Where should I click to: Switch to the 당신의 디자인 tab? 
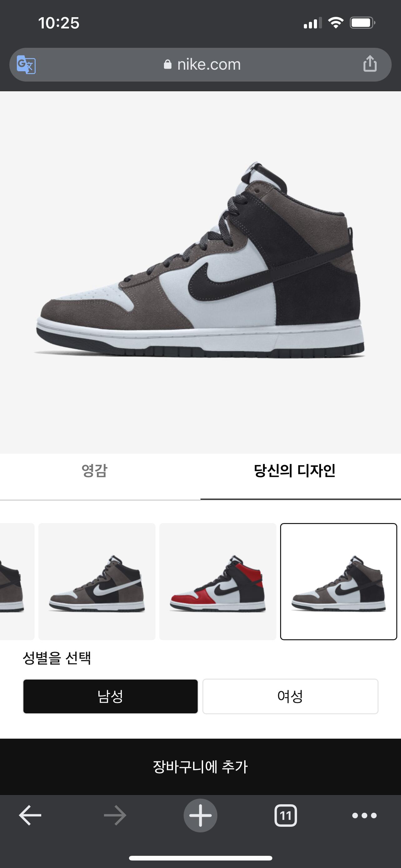(x=295, y=470)
